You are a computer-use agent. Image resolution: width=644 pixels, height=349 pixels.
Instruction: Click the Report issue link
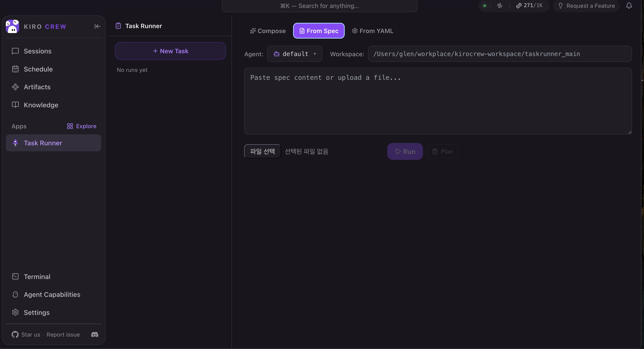coord(63,334)
